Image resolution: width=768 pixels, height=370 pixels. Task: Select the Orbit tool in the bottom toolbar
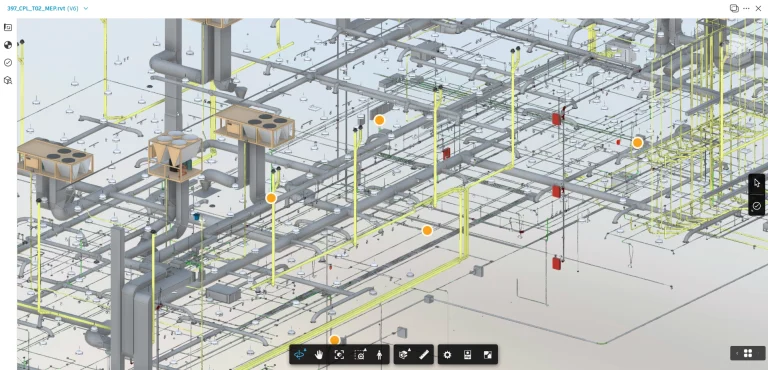coord(300,355)
